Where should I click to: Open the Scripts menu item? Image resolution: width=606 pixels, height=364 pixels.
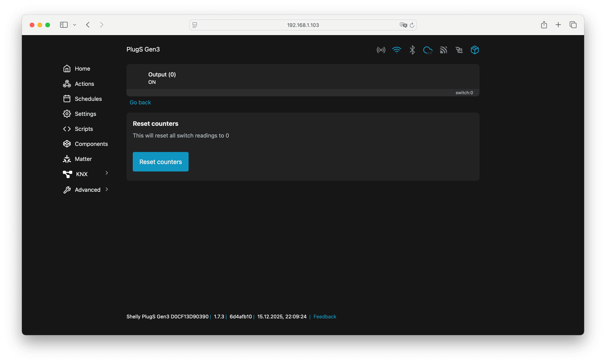point(84,129)
